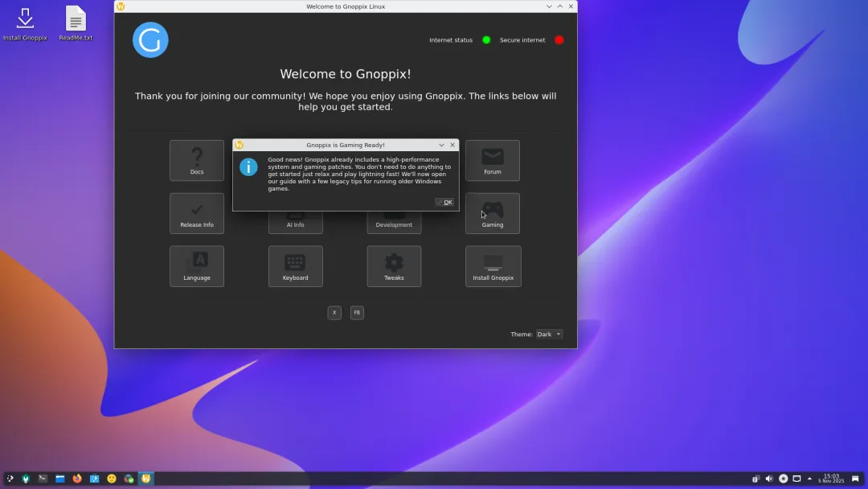Launch the terminal from the taskbar
Viewport: 868px width, 489px height.
(x=43, y=479)
